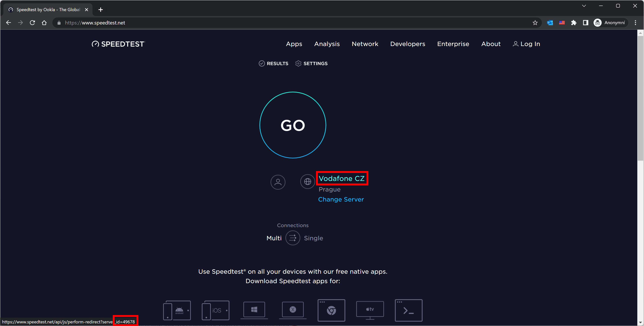Image resolution: width=644 pixels, height=326 pixels.
Task: Open the Network navigation menu
Action: pyautogui.click(x=365, y=44)
